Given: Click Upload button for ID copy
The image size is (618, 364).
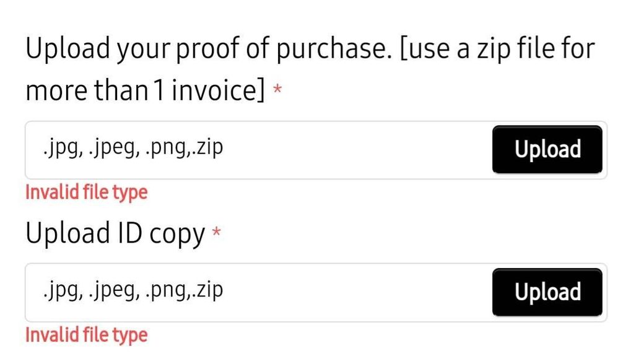Looking at the screenshot, I should (547, 292).
